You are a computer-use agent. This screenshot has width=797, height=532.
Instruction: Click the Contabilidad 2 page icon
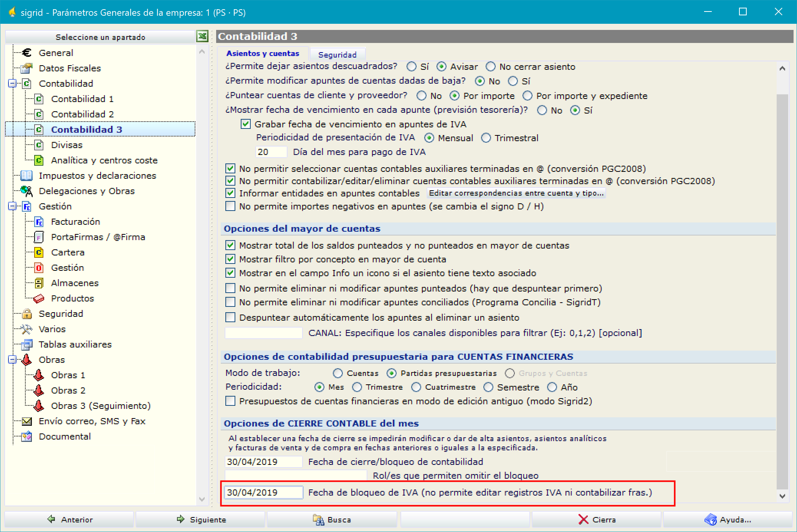pos(39,114)
